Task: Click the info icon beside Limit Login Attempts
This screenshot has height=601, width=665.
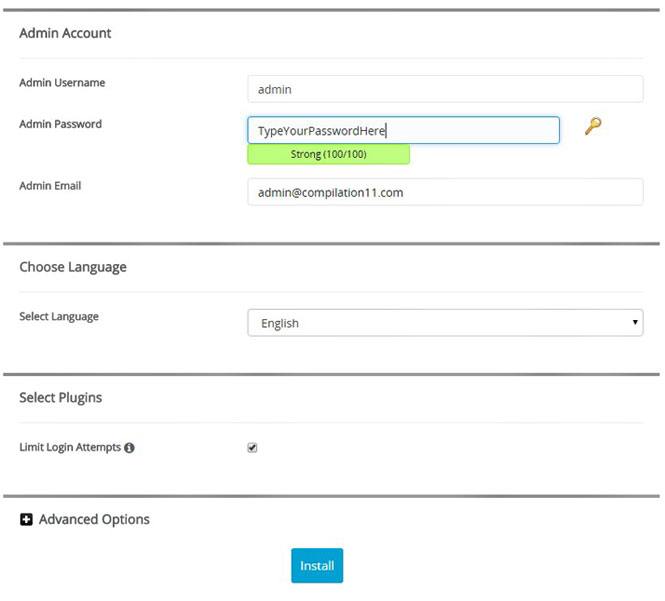Action: click(129, 448)
